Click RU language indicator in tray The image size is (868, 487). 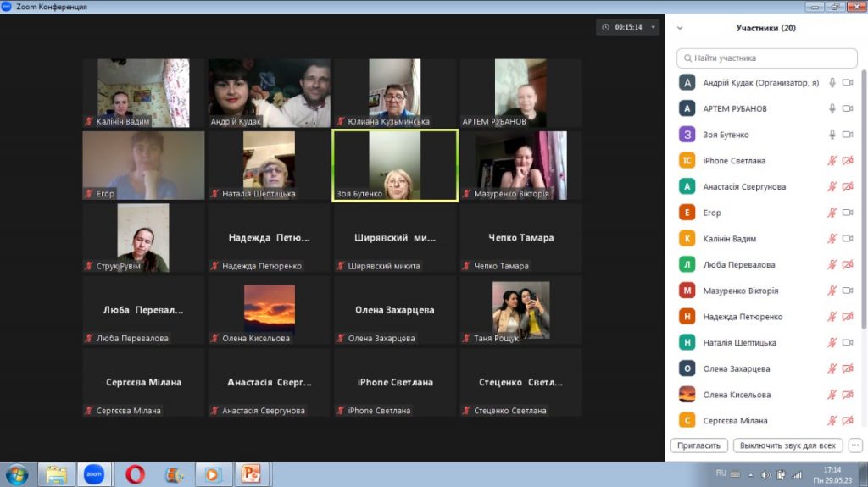click(x=721, y=473)
